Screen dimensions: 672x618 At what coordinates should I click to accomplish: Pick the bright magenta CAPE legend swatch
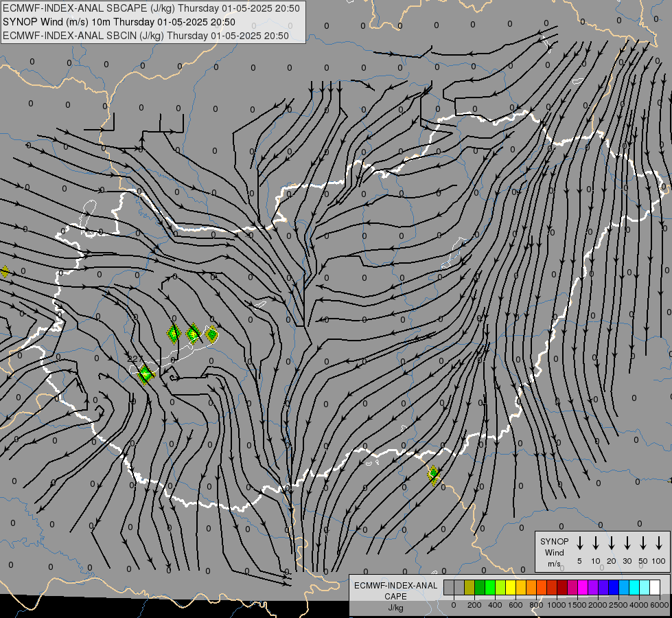583,588
